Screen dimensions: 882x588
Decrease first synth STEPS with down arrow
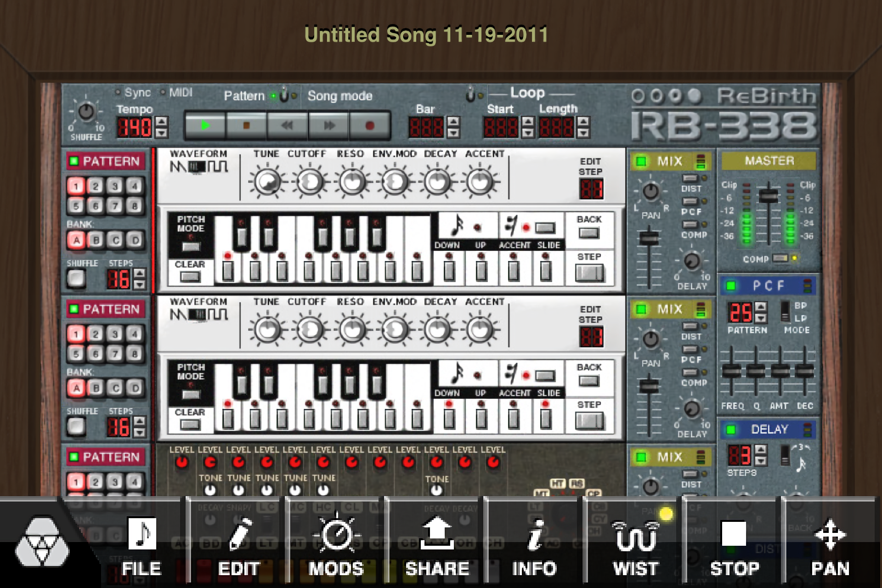[x=139, y=285]
